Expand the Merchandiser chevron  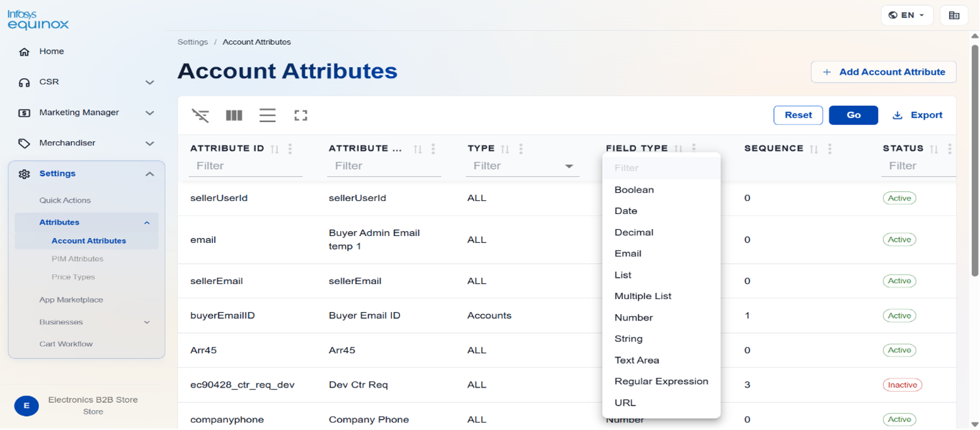pyautogui.click(x=150, y=144)
